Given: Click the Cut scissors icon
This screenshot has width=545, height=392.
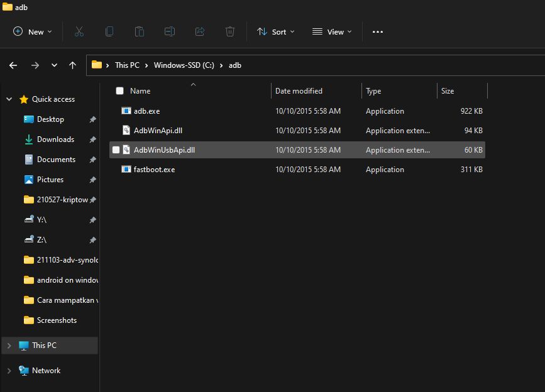Looking at the screenshot, I should point(79,31).
